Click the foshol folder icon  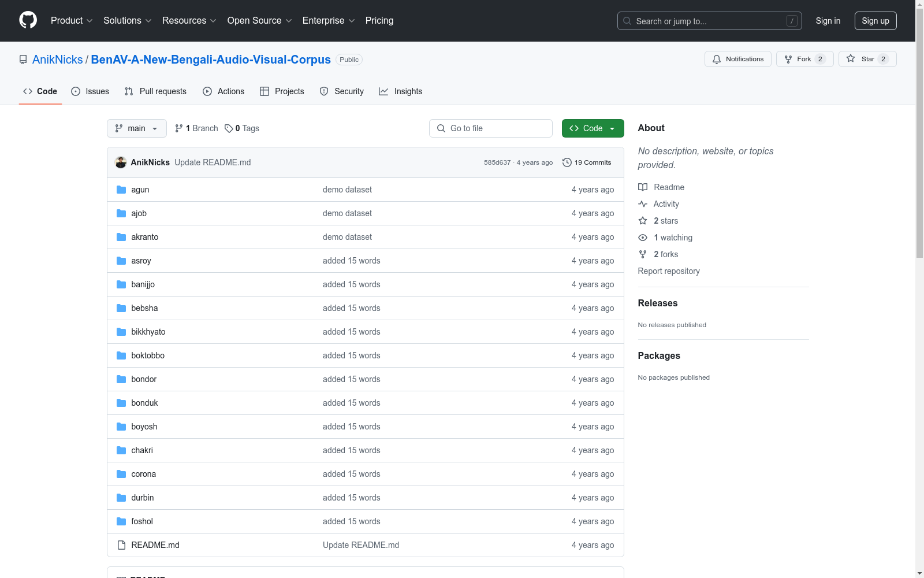pyautogui.click(x=121, y=521)
